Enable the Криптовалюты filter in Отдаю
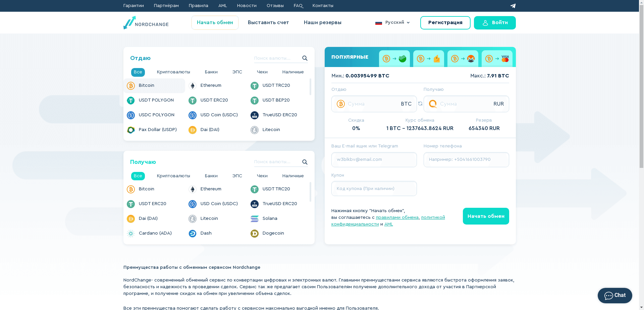Screen dimensions: 644x310 173,72
